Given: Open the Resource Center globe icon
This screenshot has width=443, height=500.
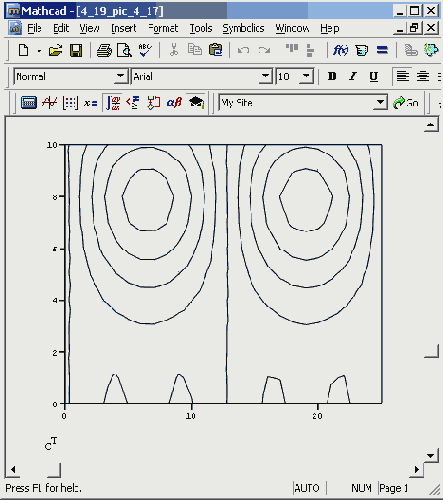Looking at the screenshot, I should (x=431, y=50).
